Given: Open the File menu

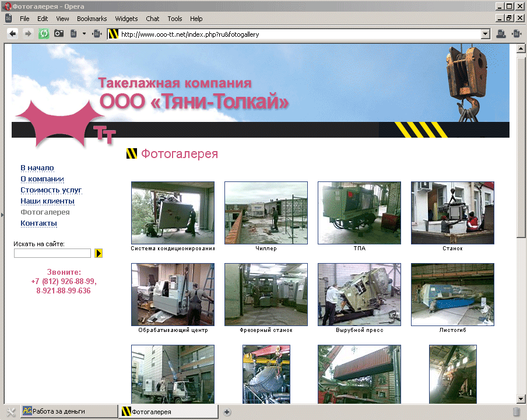Looking at the screenshot, I should (x=24, y=19).
